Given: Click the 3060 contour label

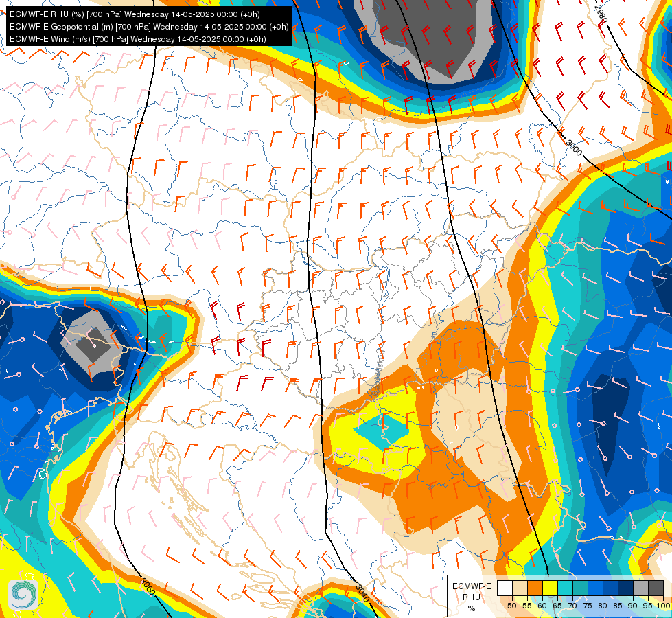Looking at the screenshot, I should 148,586.
